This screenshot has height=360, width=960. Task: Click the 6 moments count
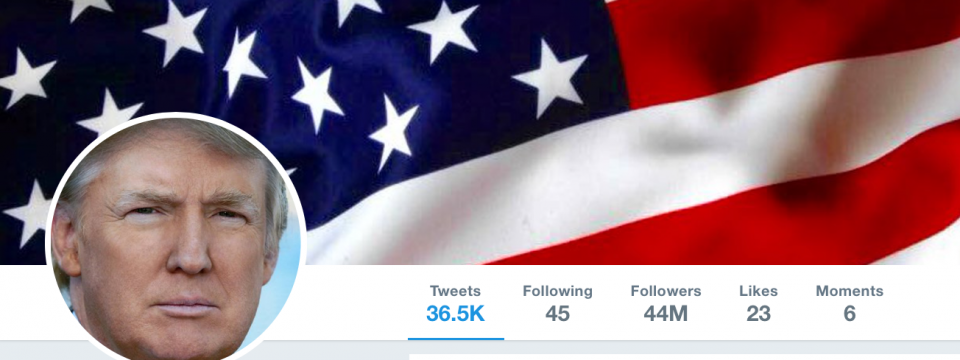coord(849,313)
